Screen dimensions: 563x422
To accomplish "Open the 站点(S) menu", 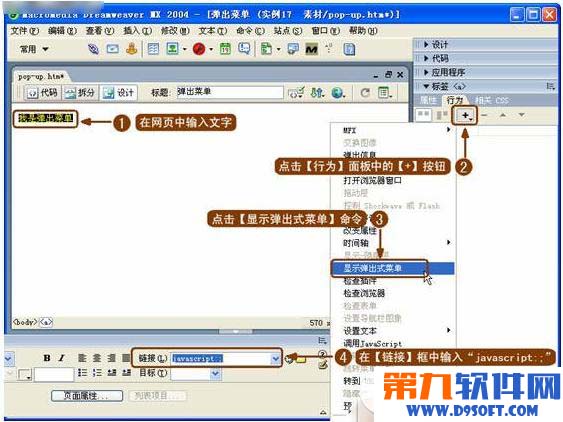I will click(288, 31).
